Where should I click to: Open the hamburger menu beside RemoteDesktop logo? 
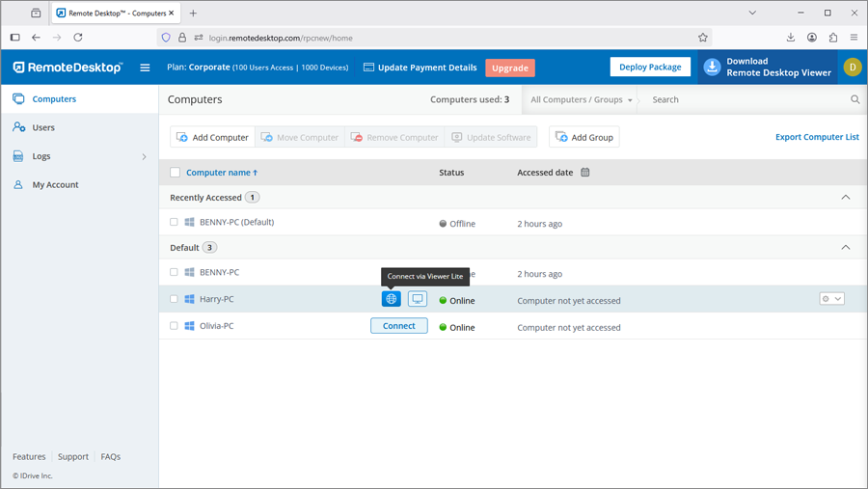click(x=145, y=68)
